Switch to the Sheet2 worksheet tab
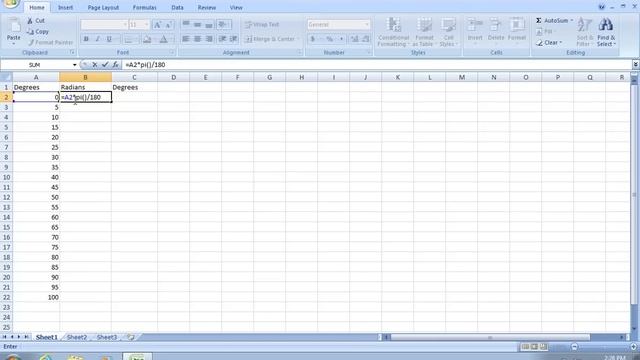640x360 pixels. (x=77, y=337)
